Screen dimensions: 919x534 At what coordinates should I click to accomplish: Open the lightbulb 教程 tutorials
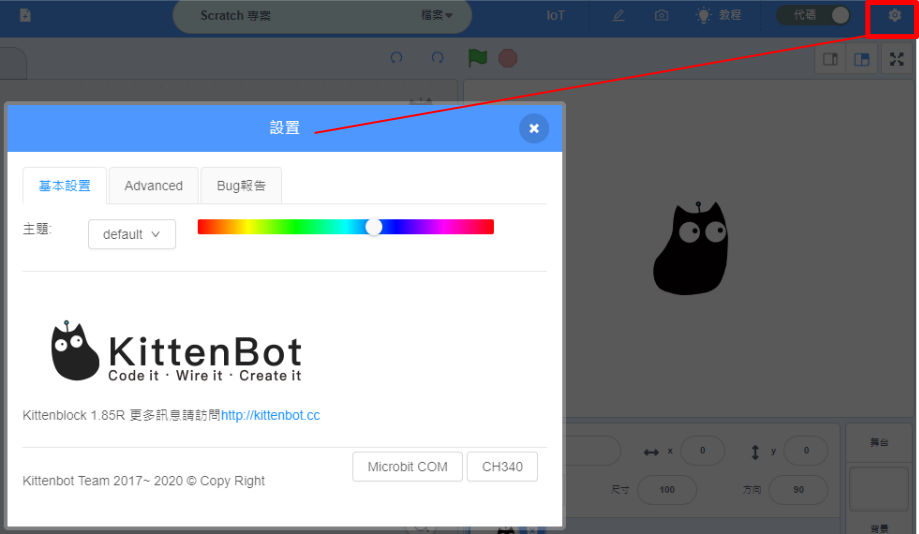[718, 16]
